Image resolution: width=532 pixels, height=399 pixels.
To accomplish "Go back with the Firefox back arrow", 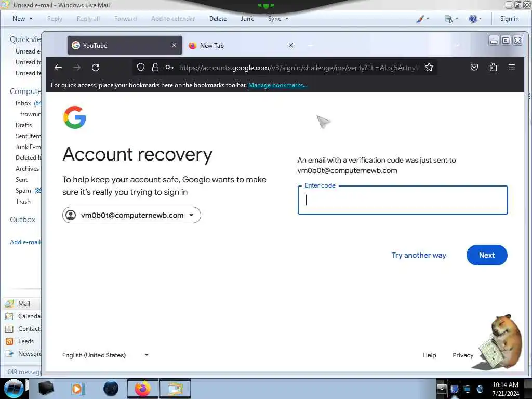I will (x=58, y=68).
